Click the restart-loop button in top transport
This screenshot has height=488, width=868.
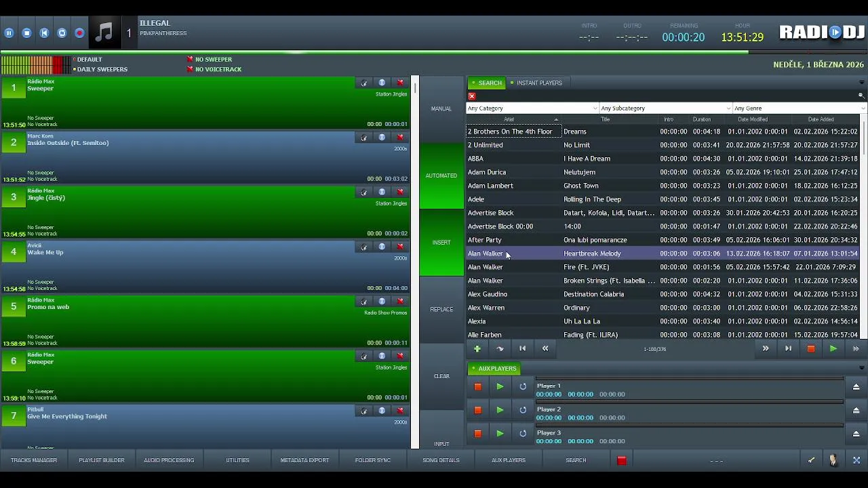(x=62, y=33)
